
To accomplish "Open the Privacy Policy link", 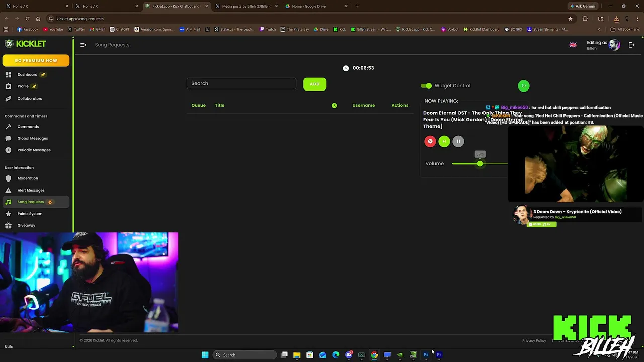I will pyautogui.click(x=534, y=341).
